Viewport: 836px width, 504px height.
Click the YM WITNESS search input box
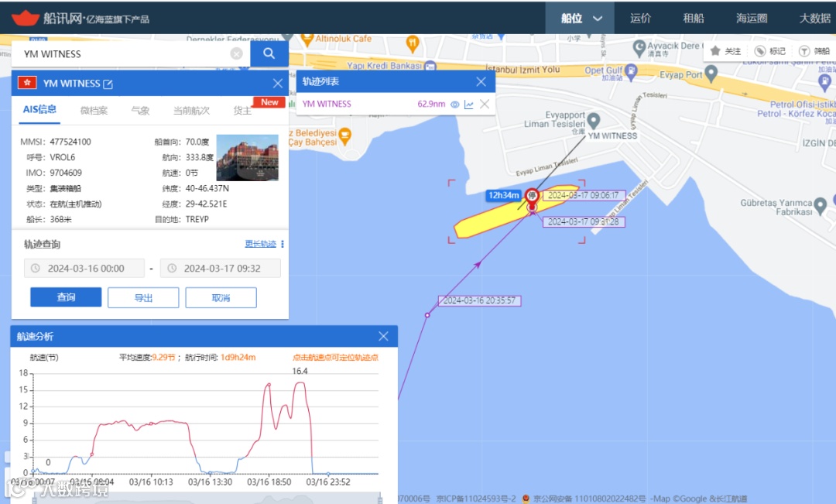click(x=131, y=53)
